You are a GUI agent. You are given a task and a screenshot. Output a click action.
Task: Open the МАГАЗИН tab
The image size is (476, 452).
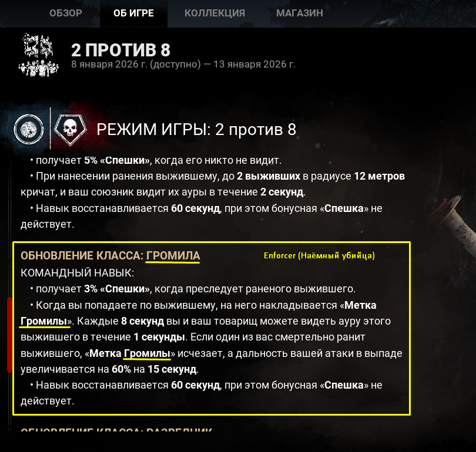point(300,13)
